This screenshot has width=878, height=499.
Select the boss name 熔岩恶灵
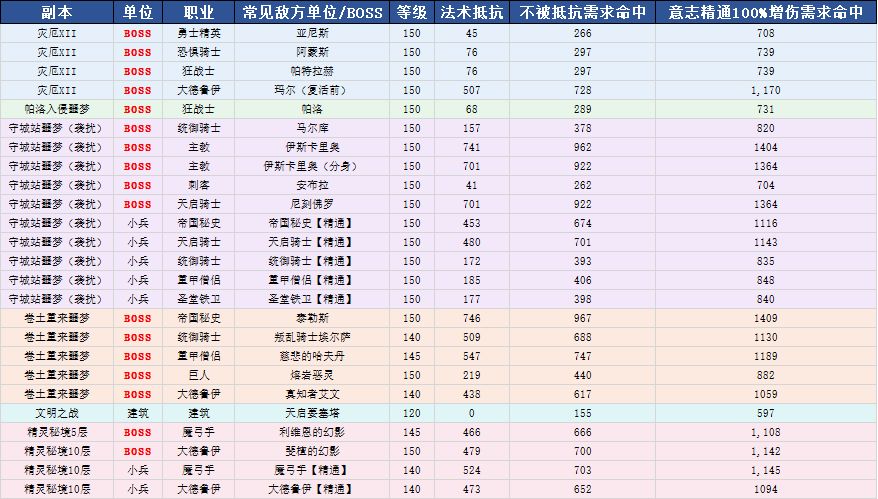pyautogui.click(x=312, y=376)
